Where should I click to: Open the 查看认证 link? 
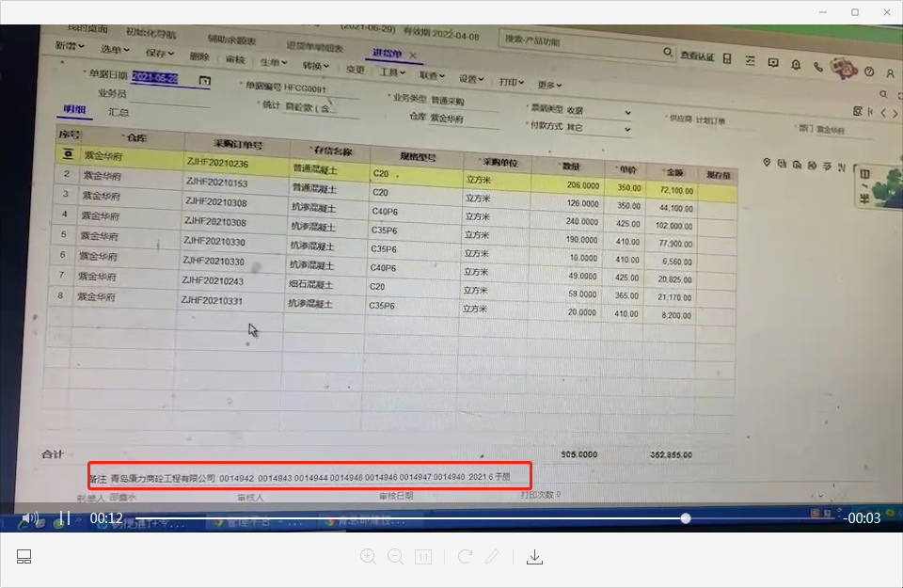pos(697,56)
